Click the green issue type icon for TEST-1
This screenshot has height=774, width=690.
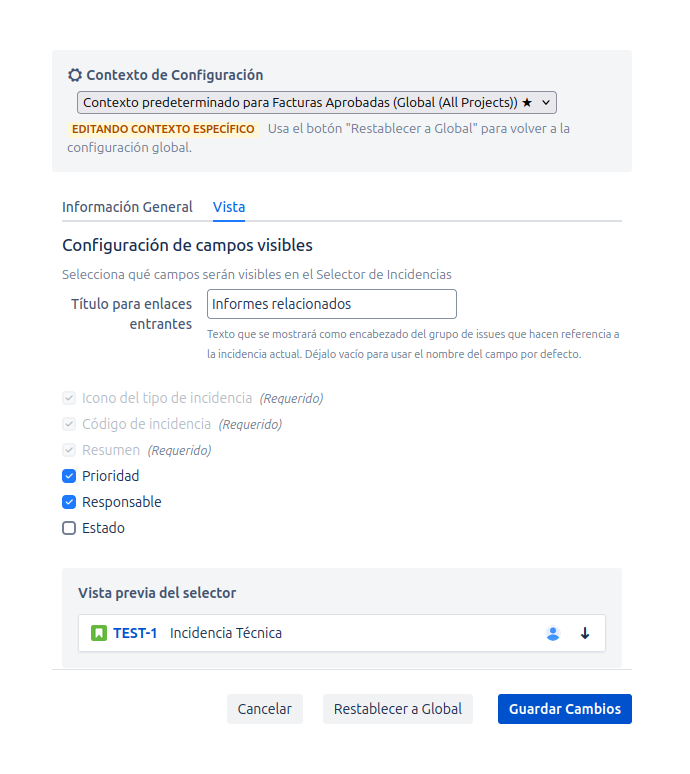99,633
